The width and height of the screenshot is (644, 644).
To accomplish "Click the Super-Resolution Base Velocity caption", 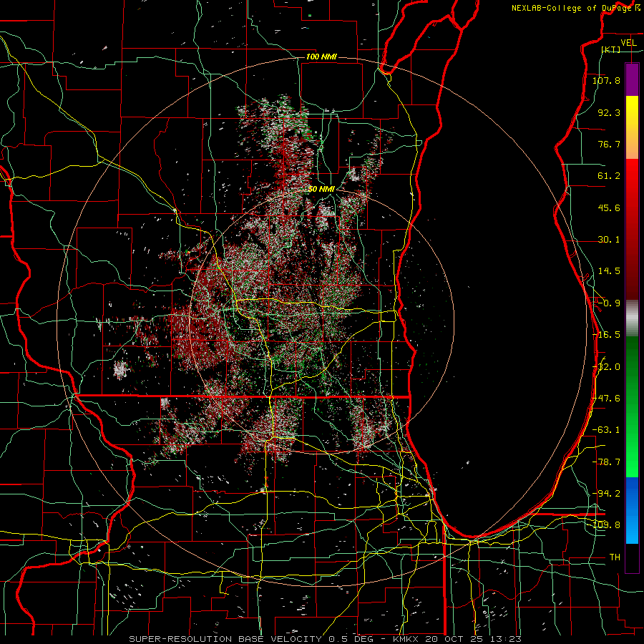I will coord(326,639).
